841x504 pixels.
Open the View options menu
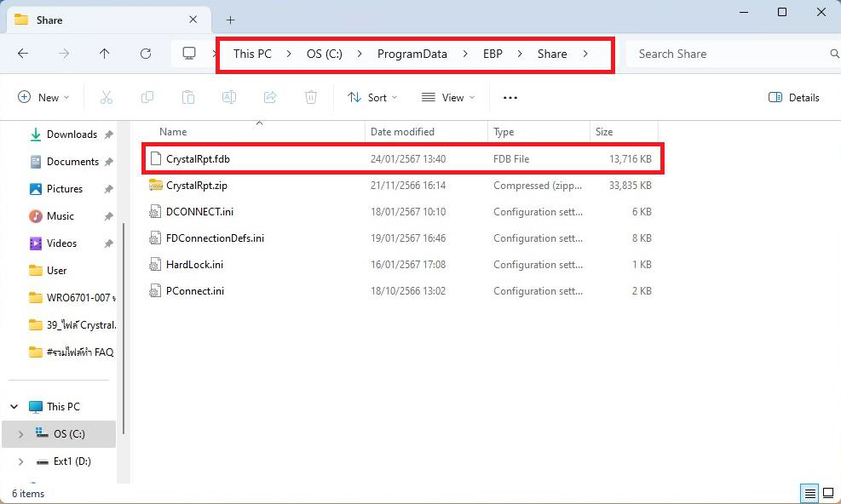[x=448, y=98]
